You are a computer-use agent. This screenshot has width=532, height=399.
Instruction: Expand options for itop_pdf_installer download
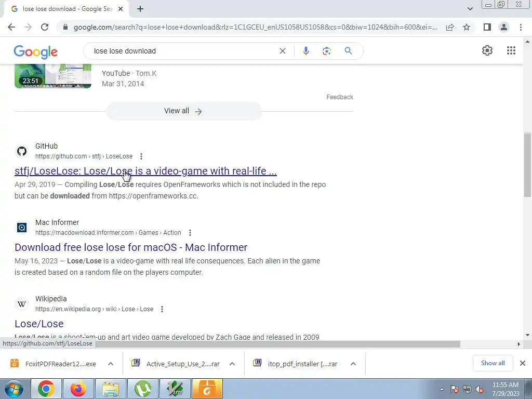(353, 364)
